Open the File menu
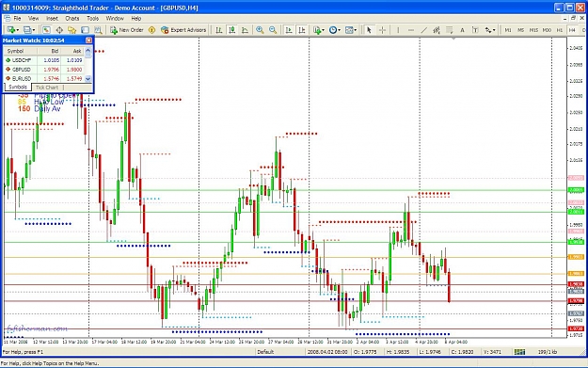The width and height of the screenshot is (588, 368). point(17,18)
